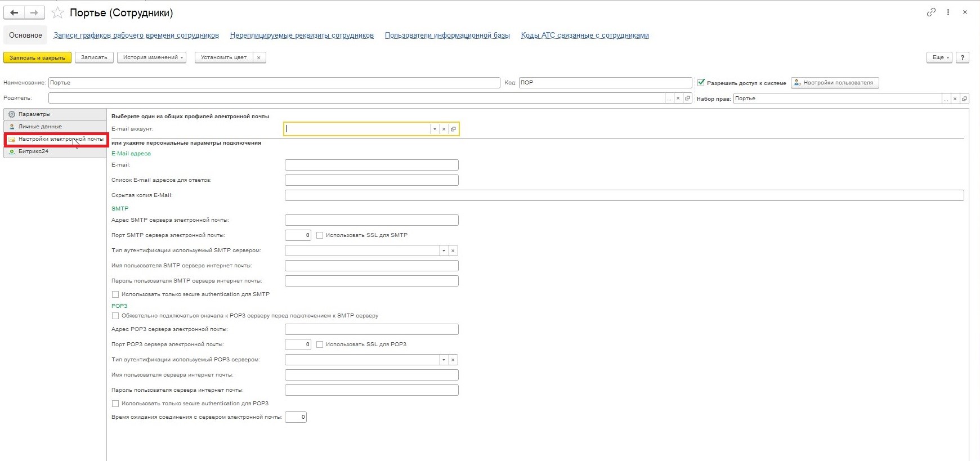
Task: Select the Битрикс24 section
Action: pyautogui.click(x=55, y=151)
